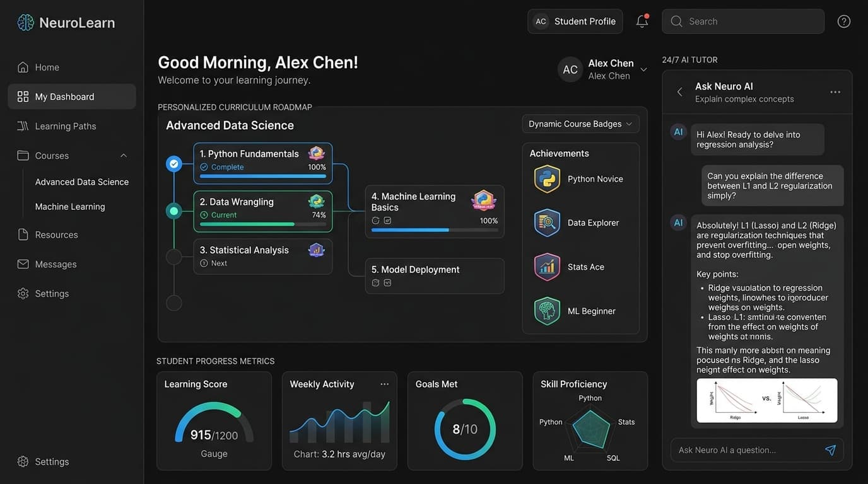Viewport: 868px width, 484px height.
Task: Collapse the Courses section chevron
Action: pyautogui.click(x=124, y=156)
